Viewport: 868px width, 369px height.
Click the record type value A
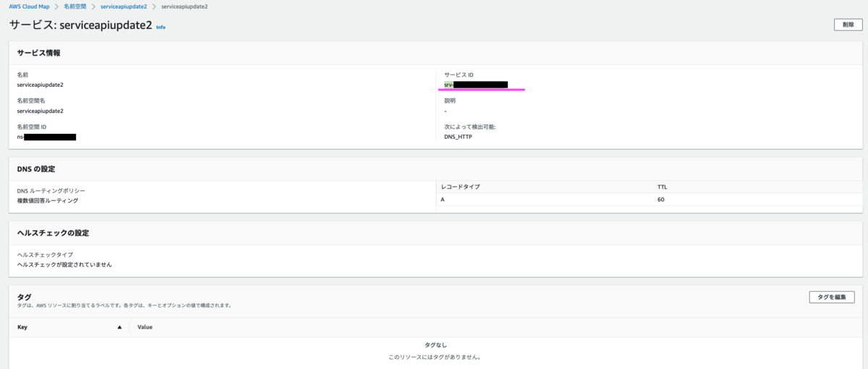pyautogui.click(x=443, y=200)
